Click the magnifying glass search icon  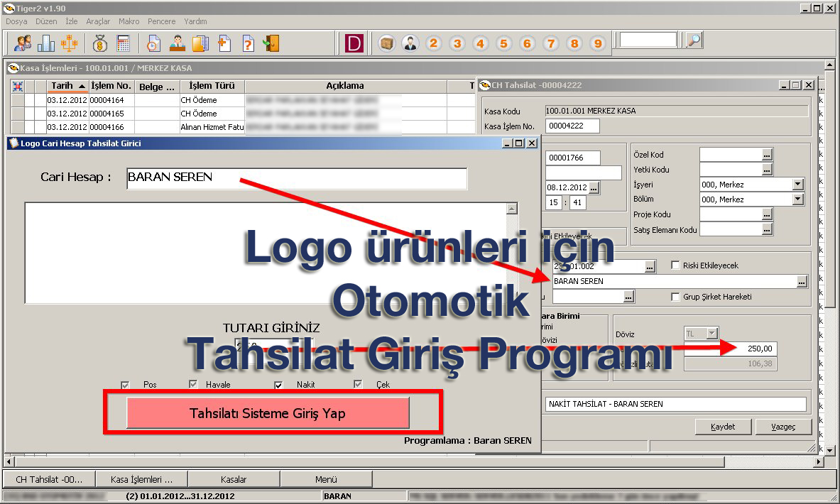point(694,40)
